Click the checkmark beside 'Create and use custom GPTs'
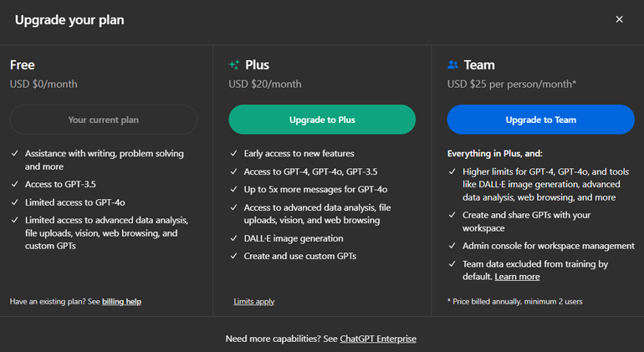This screenshot has height=352, width=644. [233, 256]
